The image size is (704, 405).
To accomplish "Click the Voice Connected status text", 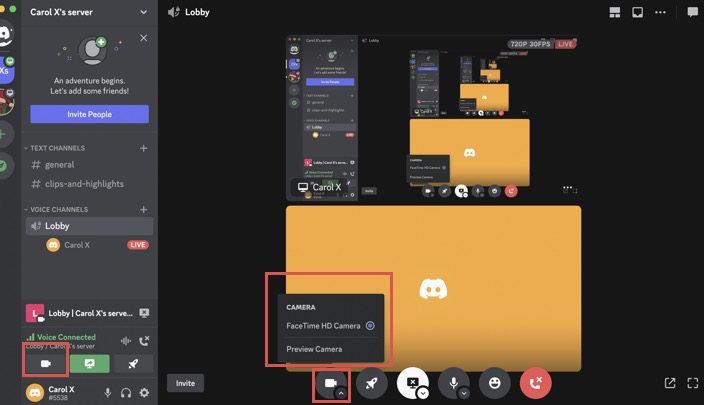I will (x=66, y=337).
